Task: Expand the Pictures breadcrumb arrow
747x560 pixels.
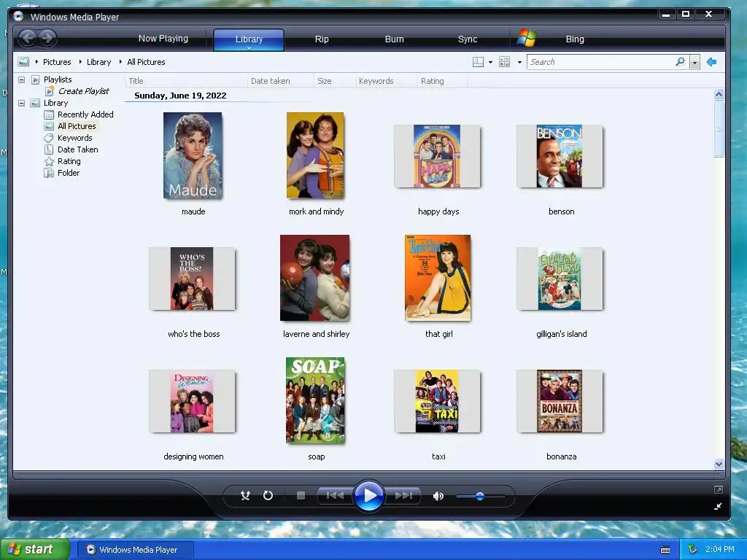Action: 36,62
